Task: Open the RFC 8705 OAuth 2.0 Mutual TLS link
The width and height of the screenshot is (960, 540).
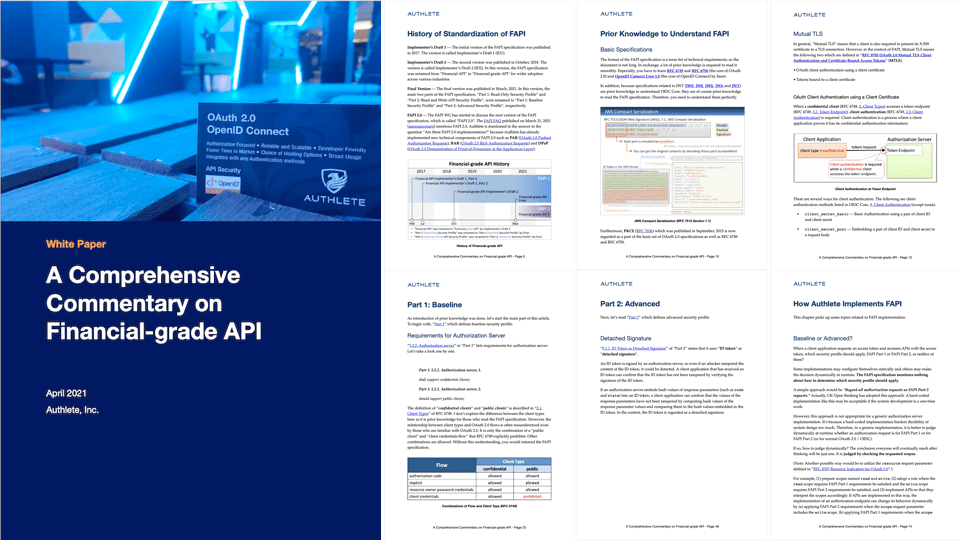Action: pos(862,58)
